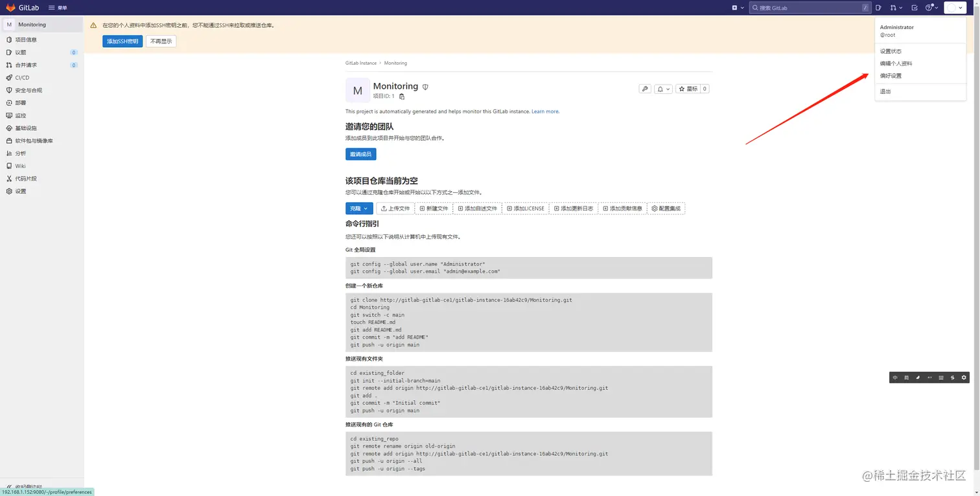Click the 添加更新日志 button
980x496 pixels.
[574, 209]
